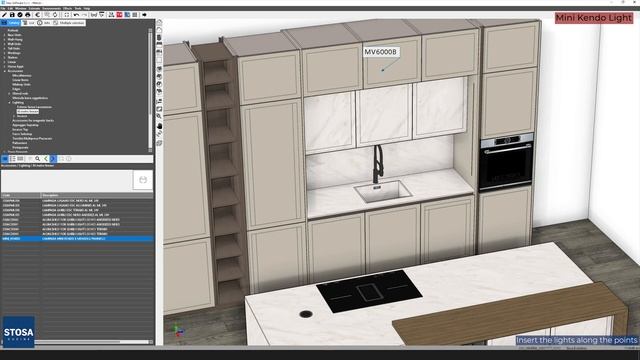The height and width of the screenshot is (360, 640).
Task: Click the pencil edit tool in the top toolbar
Action: click(x=4, y=15)
